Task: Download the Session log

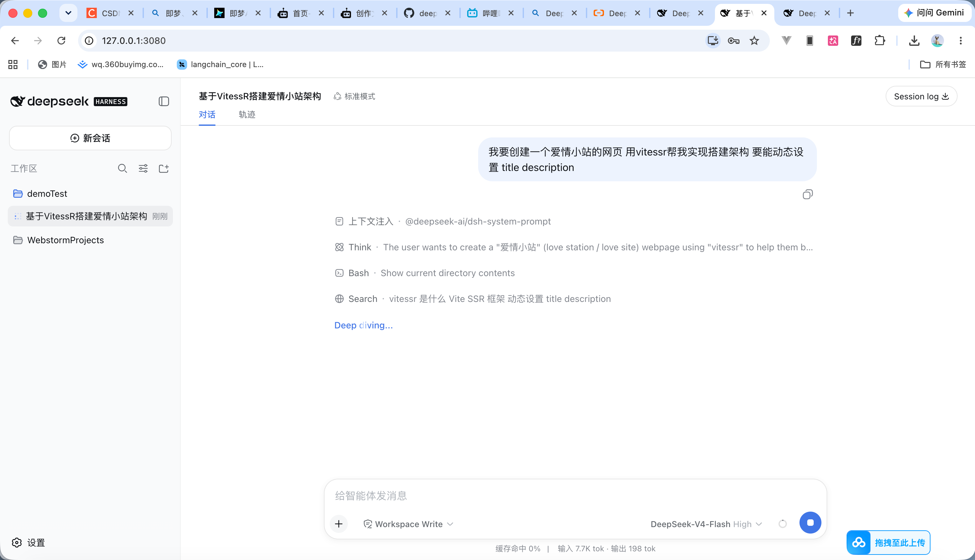Action: (921, 96)
